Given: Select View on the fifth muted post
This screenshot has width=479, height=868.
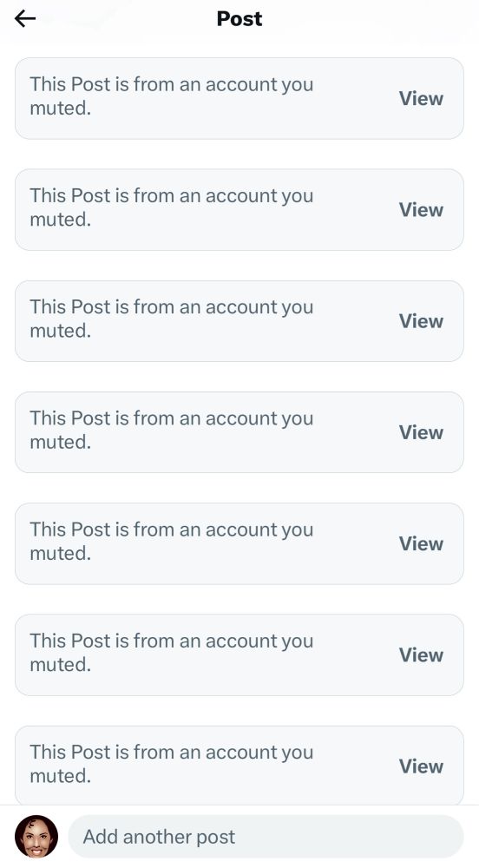Looking at the screenshot, I should pos(421,543).
